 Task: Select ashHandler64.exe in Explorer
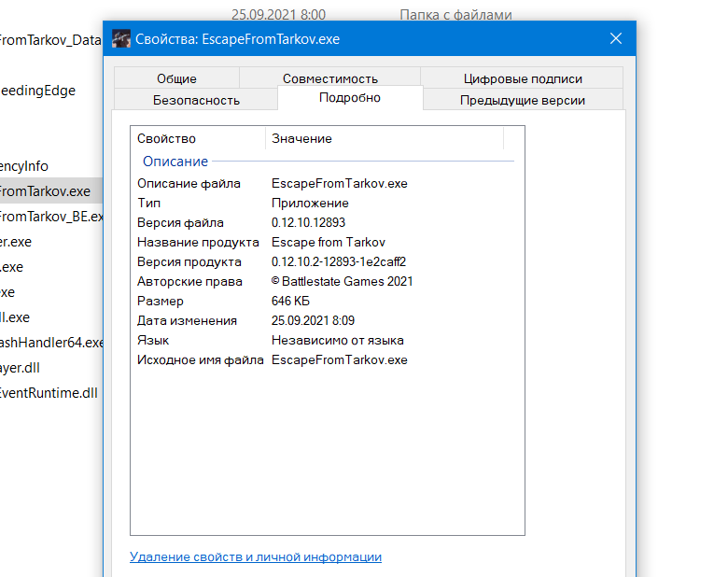[x=51, y=343]
